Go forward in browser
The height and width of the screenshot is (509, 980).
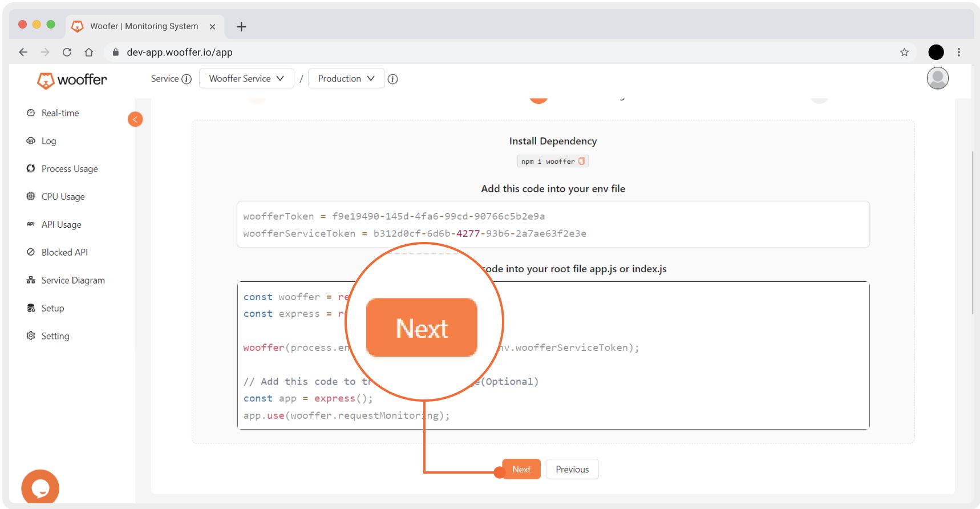tap(45, 52)
